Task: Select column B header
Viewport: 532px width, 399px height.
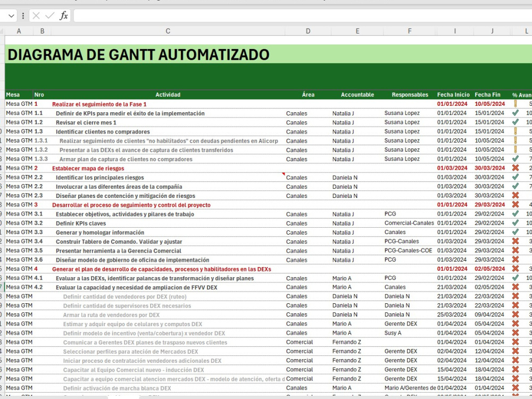Action: [42, 31]
